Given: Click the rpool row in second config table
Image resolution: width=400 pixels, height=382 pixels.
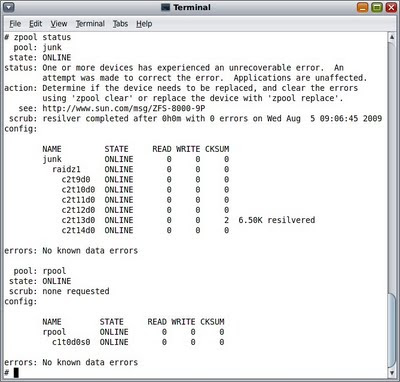Looking at the screenshot, I should click(133, 332).
